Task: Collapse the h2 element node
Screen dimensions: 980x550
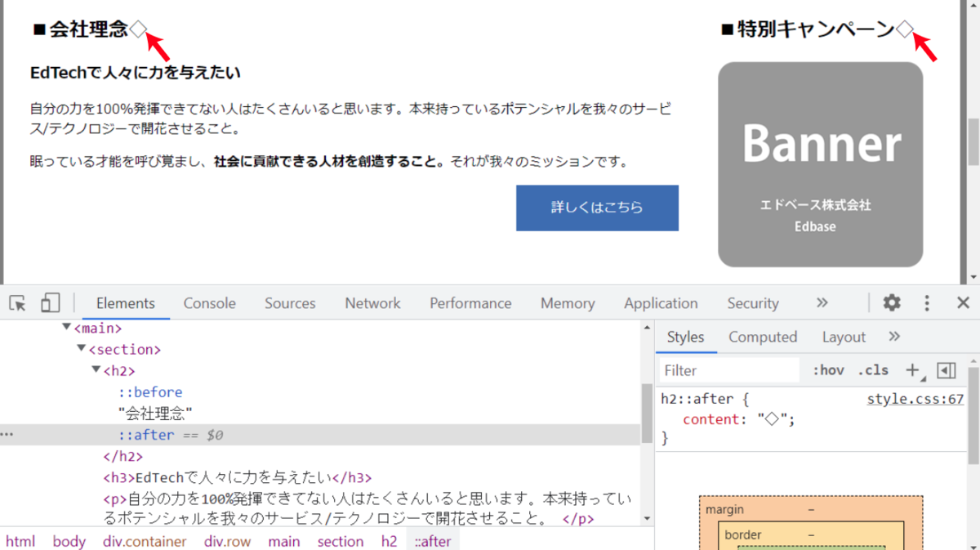Action: (x=96, y=371)
